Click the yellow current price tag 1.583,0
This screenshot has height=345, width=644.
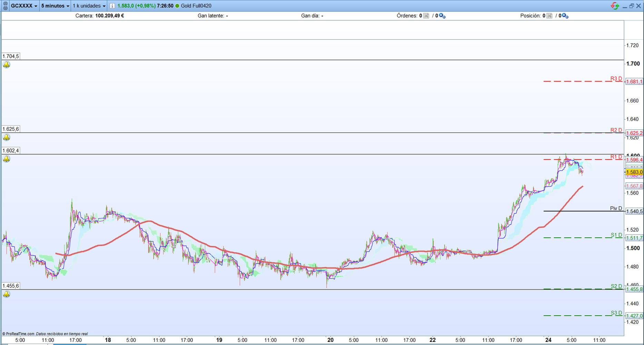point(634,172)
